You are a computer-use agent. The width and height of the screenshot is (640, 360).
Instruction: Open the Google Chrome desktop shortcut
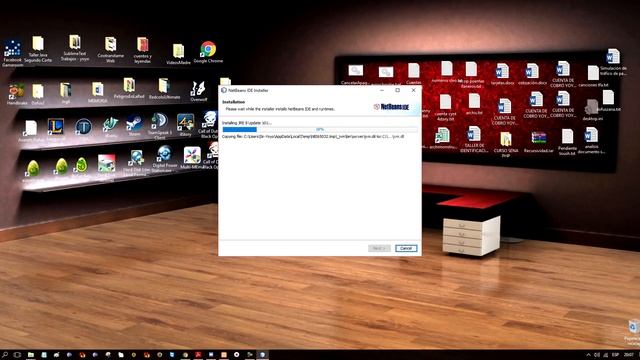[208, 52]
